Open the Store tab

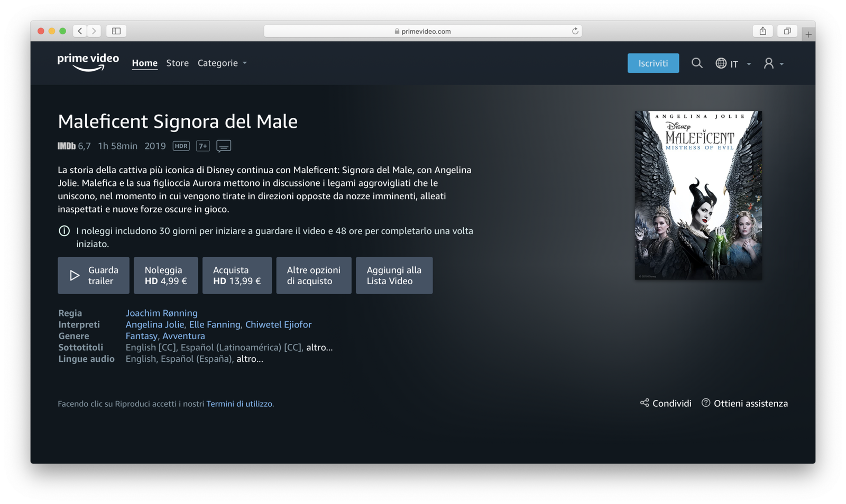point(177,63)
